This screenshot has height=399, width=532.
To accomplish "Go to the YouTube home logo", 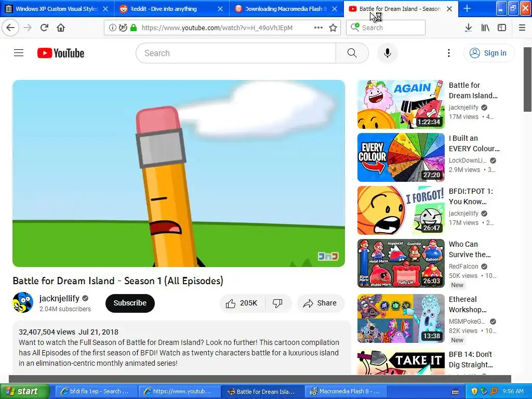I will tap(61, 53).
